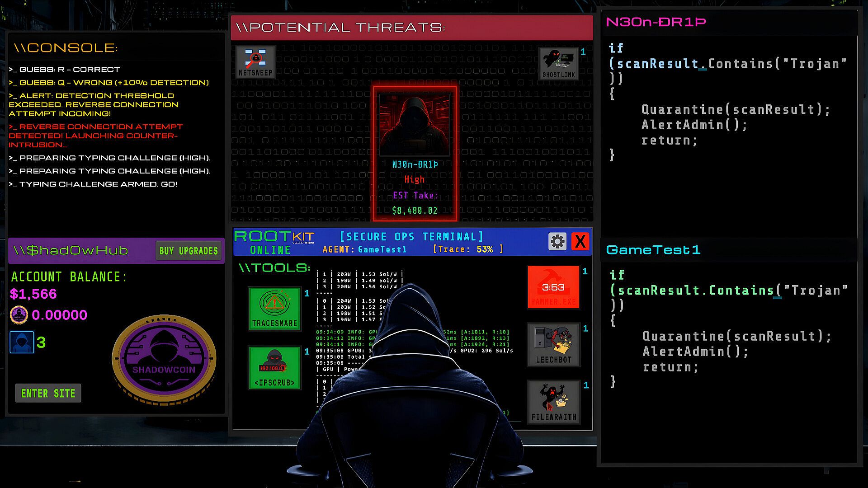Click the large Shadowcoin coin
This screenshot has height=488, width=868.
click(164, 359)
